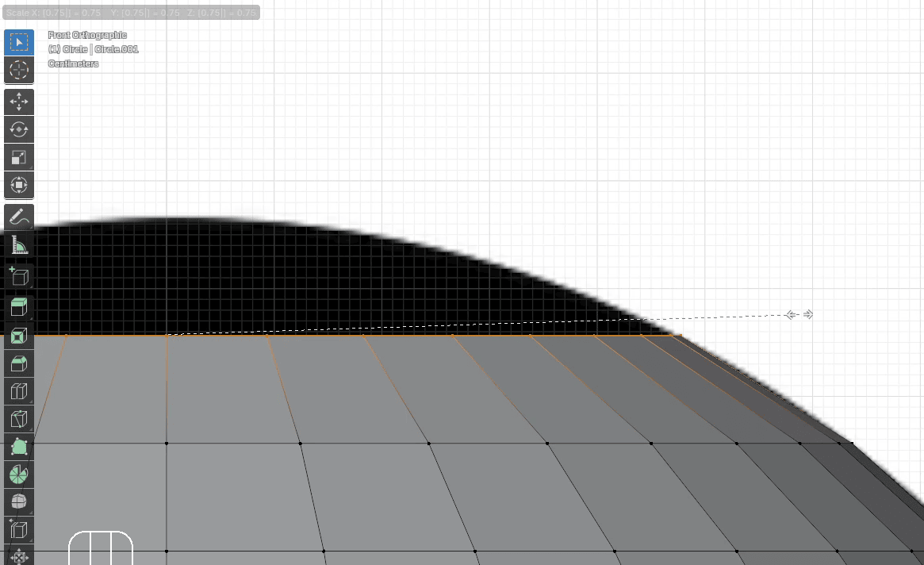Select the Inset Faces tool
Screen dimensions: 924x565
pyautogui.click(x=19, y=336)
